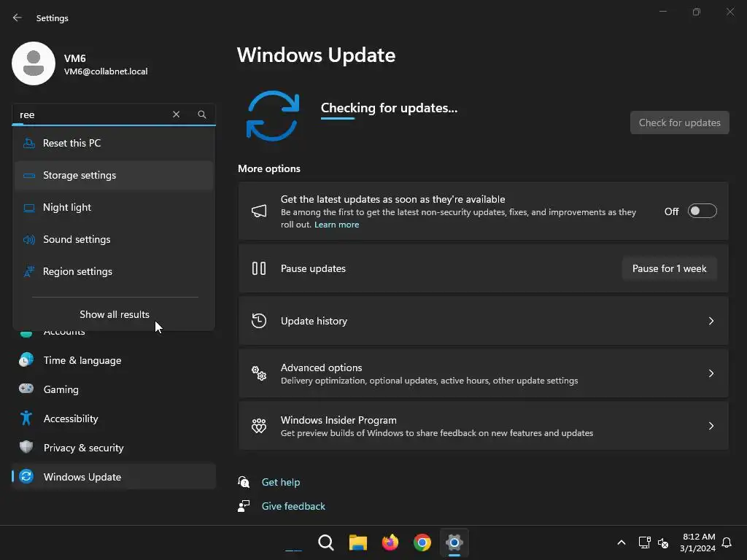Click the VM6 user profile avatar
This screenshot has width=747, height=560.
(34, 63)
